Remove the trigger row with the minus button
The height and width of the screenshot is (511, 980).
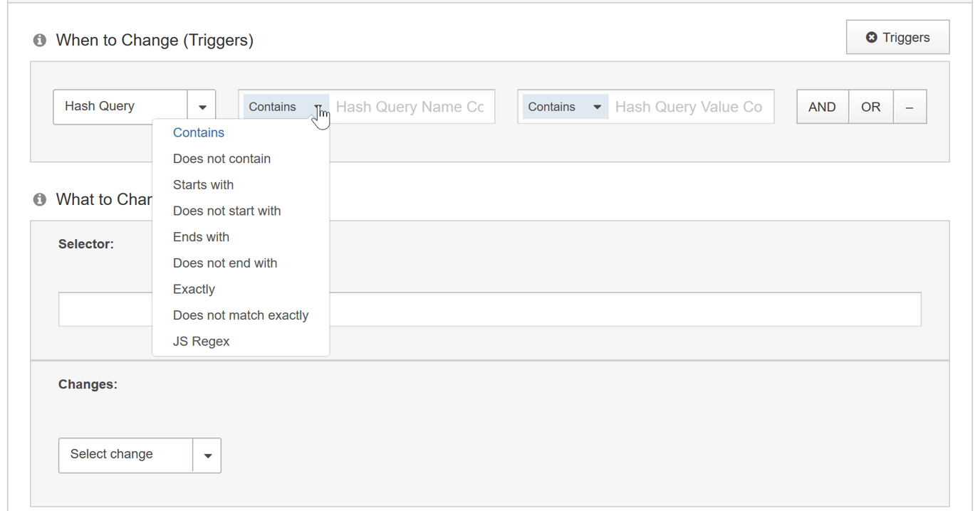[x=909, y=106]
